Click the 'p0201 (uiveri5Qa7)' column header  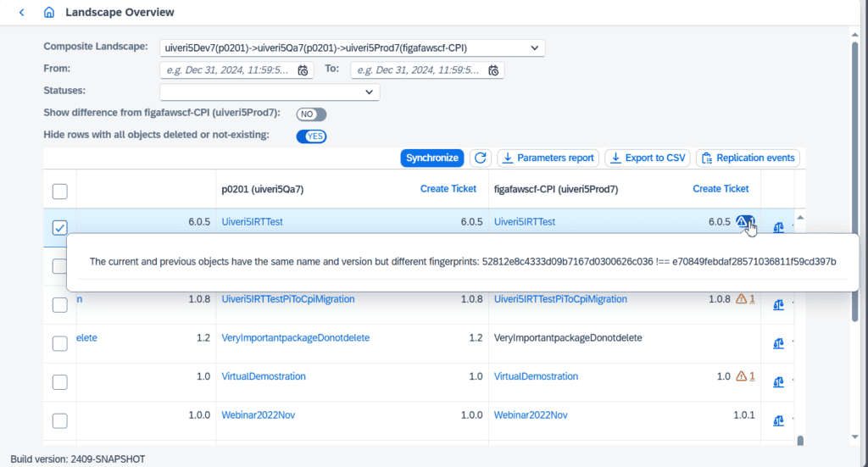[x=263, y=189]
